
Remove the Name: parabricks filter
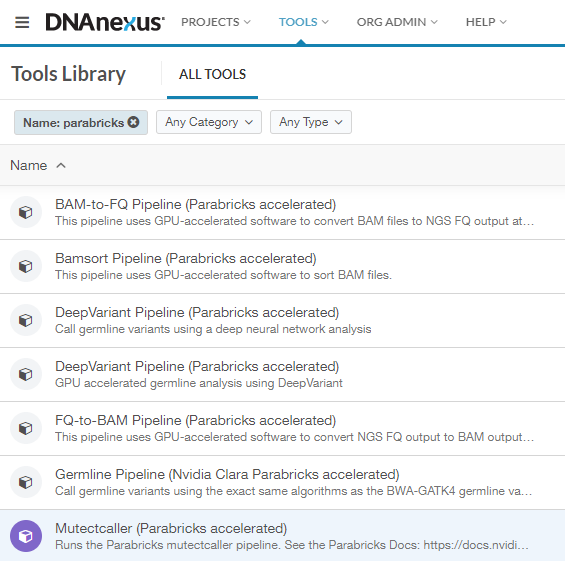[x=134, y=122]
